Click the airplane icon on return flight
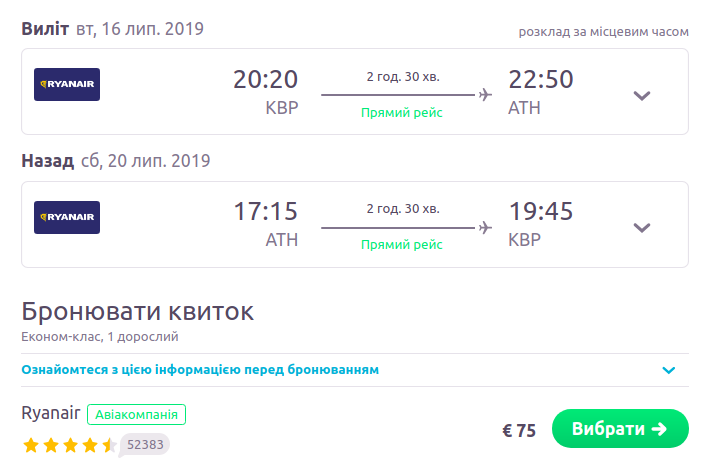The image size is (716, 465). [x=486, y=227]
